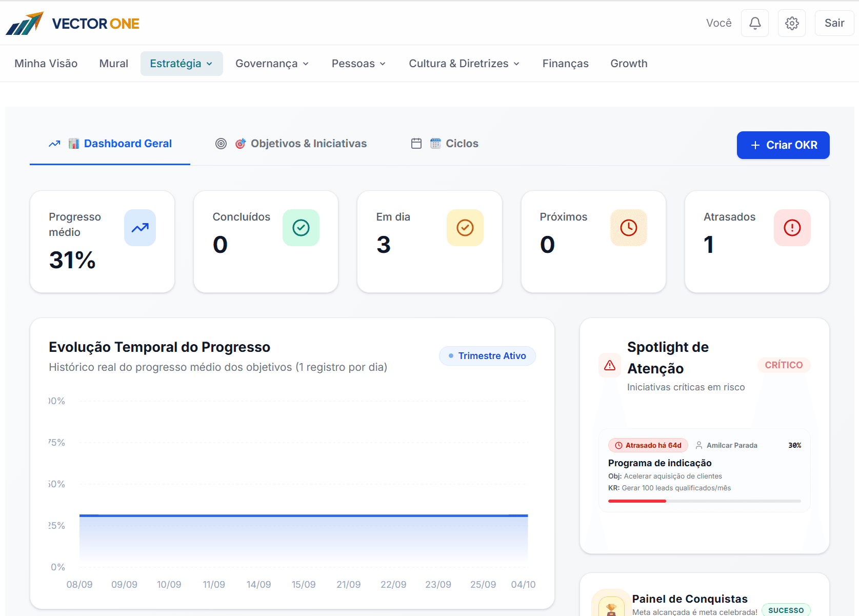Click the person icon next to Amilcar Parada
859x616 pixels.
click(x=699, y=445)
